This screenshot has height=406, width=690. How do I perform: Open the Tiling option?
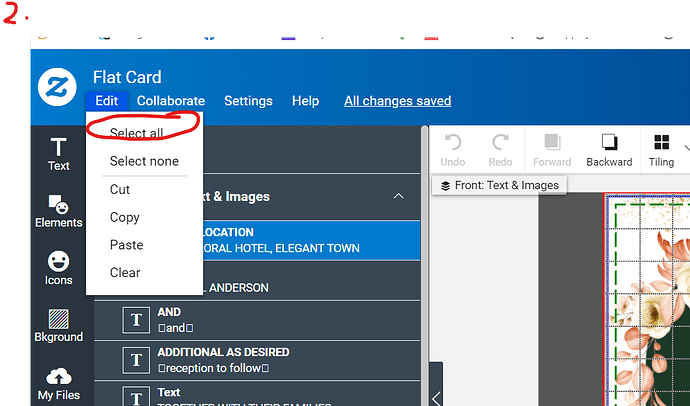coord(661,150)
